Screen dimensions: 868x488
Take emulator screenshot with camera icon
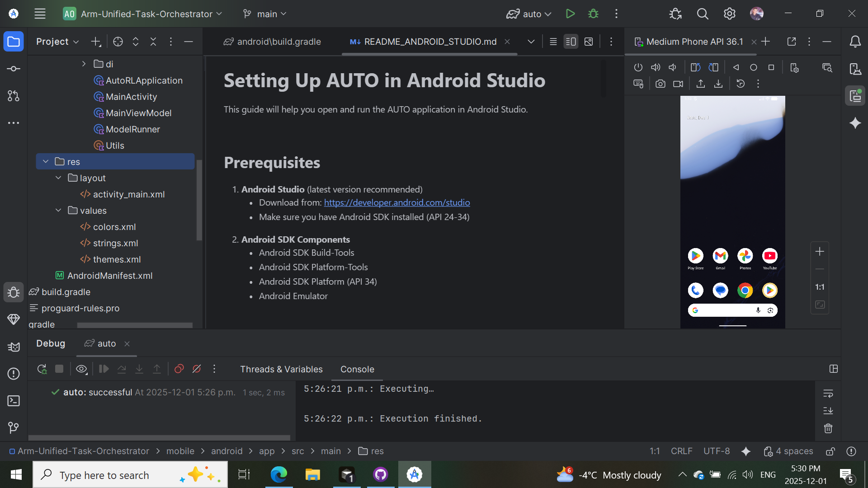tap(660, 84)
